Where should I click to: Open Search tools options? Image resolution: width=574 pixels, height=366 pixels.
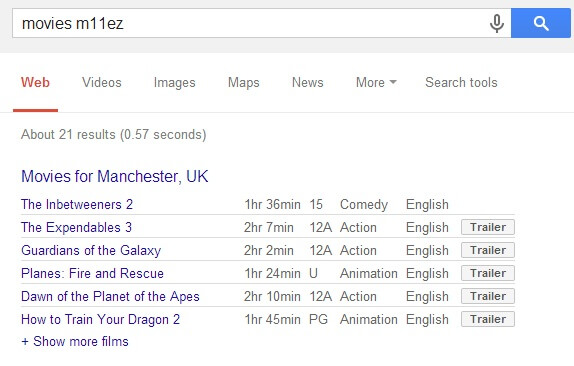pos(461,82)
